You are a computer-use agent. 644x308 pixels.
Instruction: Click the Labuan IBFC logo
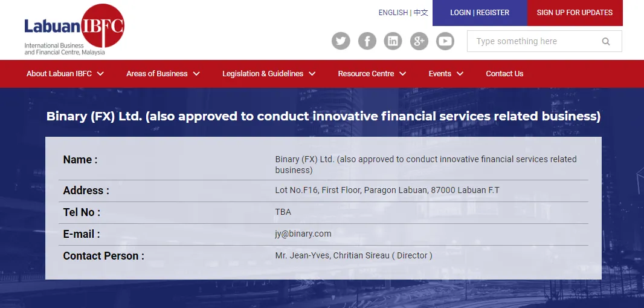tap(74, 30)
